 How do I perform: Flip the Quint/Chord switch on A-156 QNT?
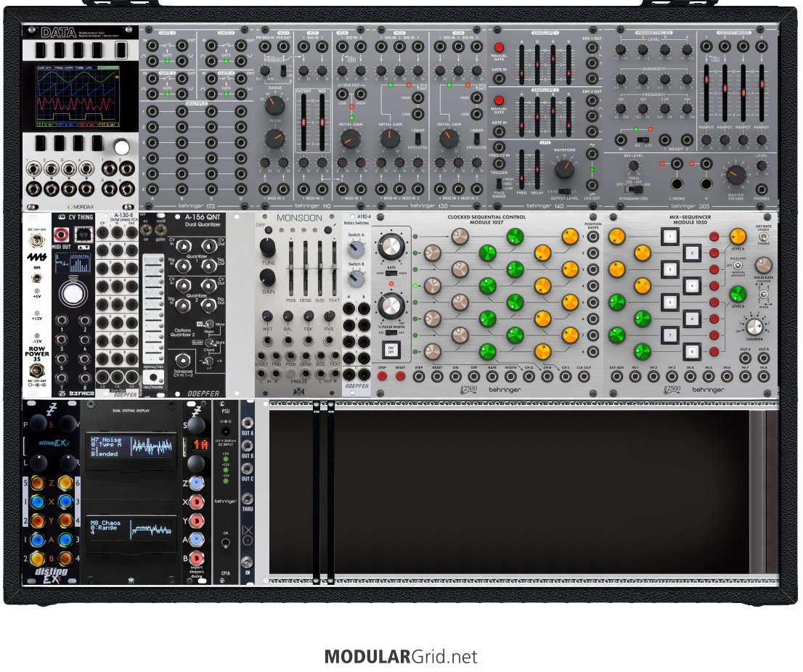(x=210, y=343)
